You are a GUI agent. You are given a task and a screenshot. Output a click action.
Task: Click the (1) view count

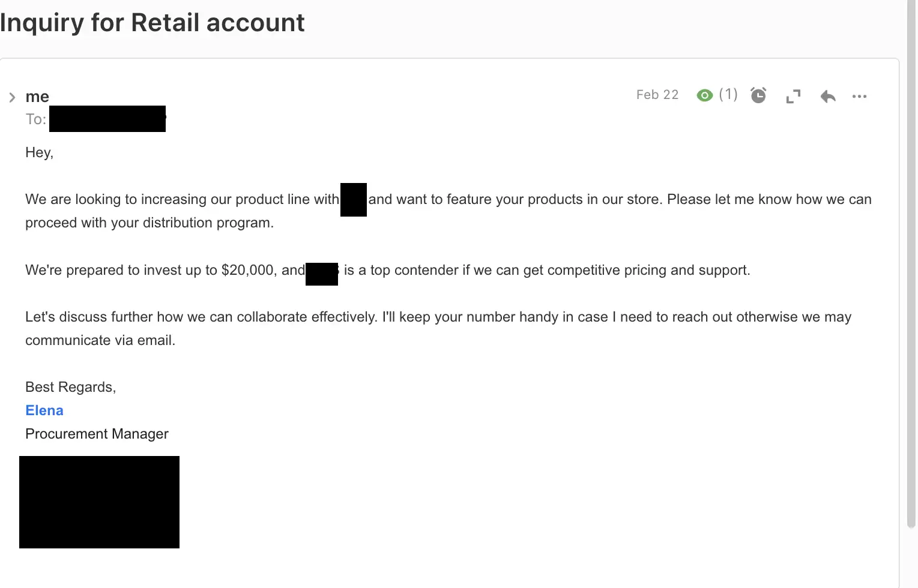(x=728, y=94)
